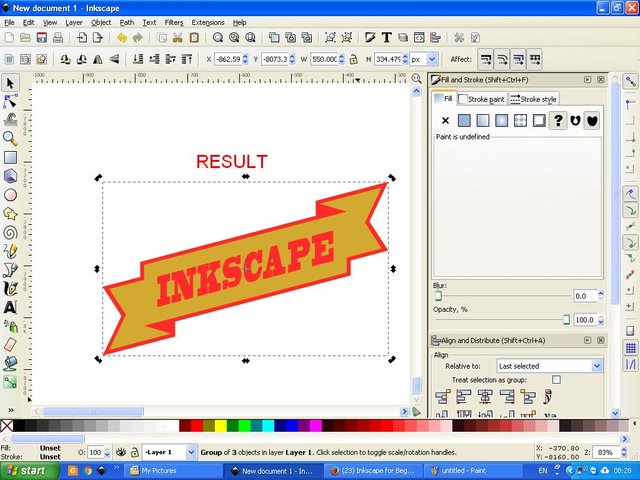This screenshot has height=480, width=640.
Task: Iconify the Align and Distribute panel
Action: coord(587,340)
